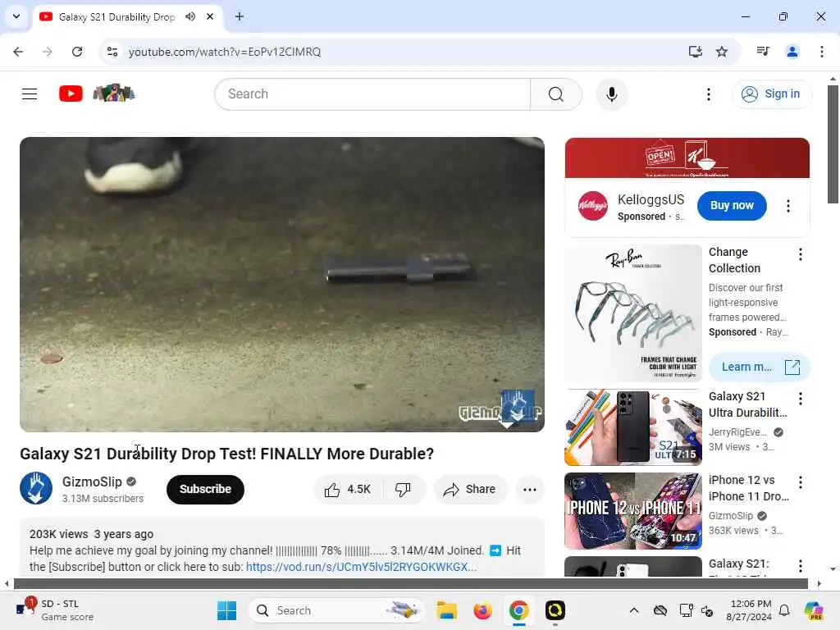Reload the current page
Image resolution: width=840 pixels, height=630 pixels.
point(77,52)
